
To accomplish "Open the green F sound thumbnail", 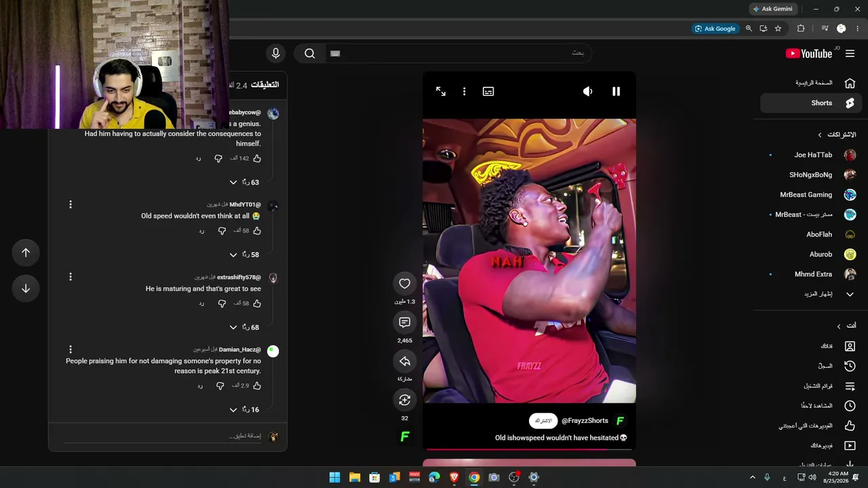I will click(405, 436).
